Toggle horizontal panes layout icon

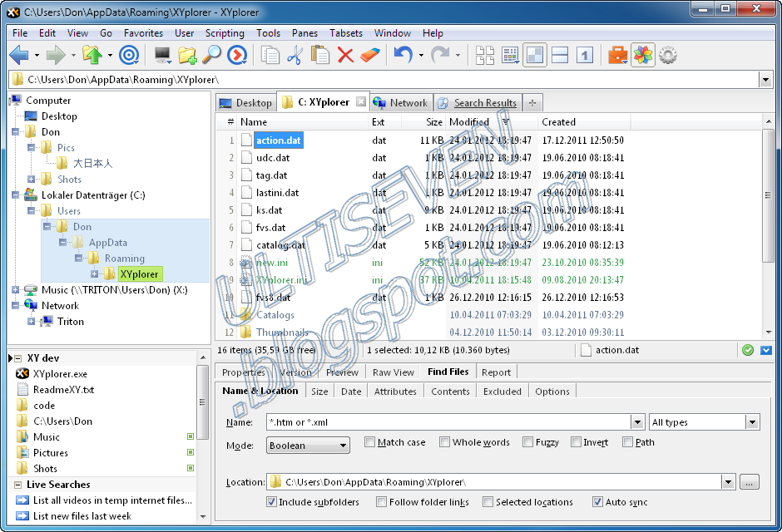560,55
